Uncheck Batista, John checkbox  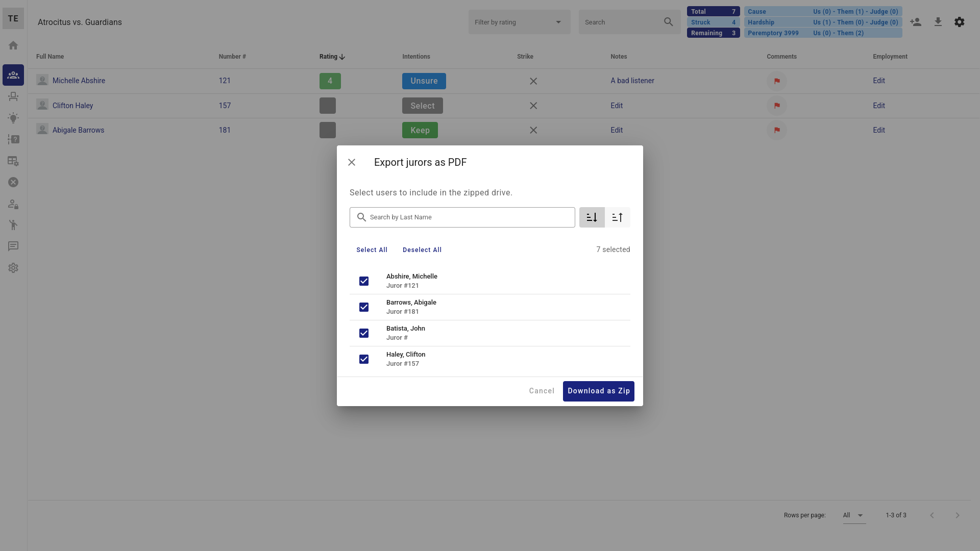tap(364, 333)
